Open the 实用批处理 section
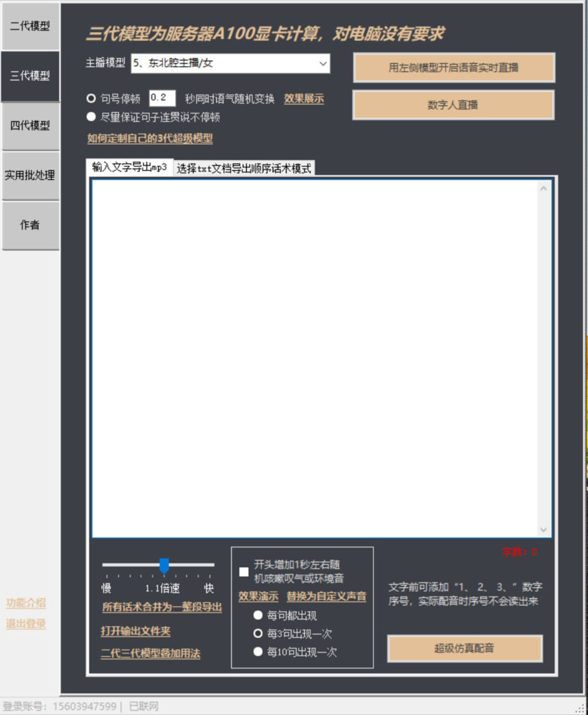The height and width of the screenshot is (715, 588). (x=30, y=176)
